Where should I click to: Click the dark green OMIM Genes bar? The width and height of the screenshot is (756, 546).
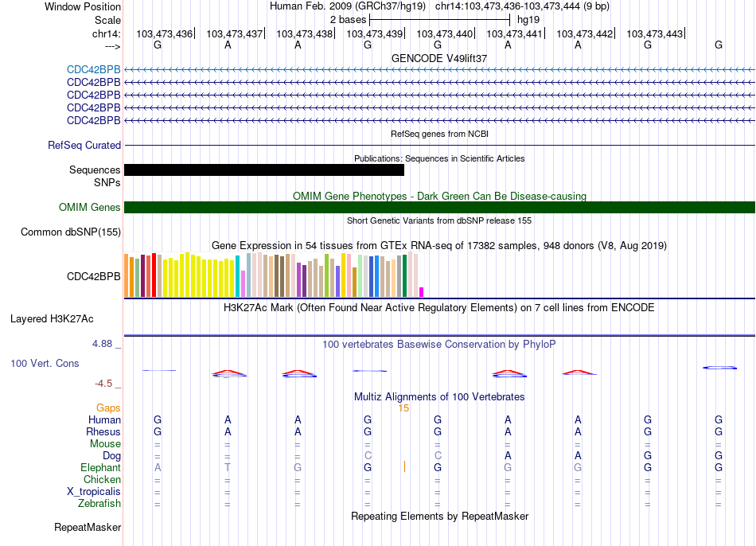coord(440,208)
